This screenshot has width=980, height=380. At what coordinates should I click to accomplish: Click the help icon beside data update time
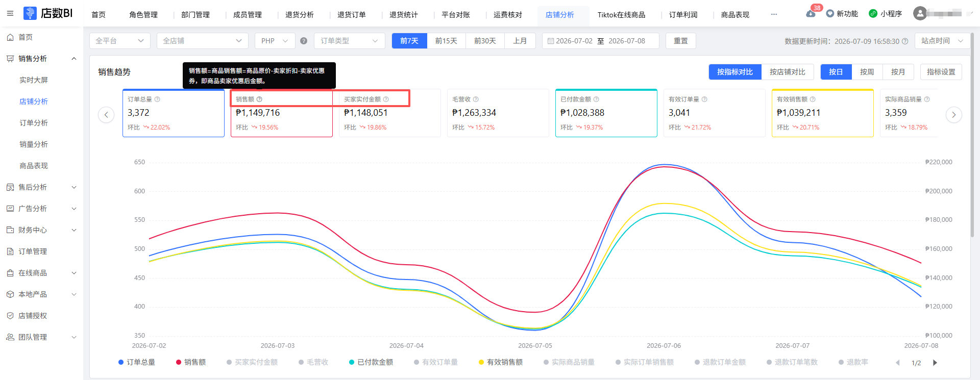[x=905, y=41]
